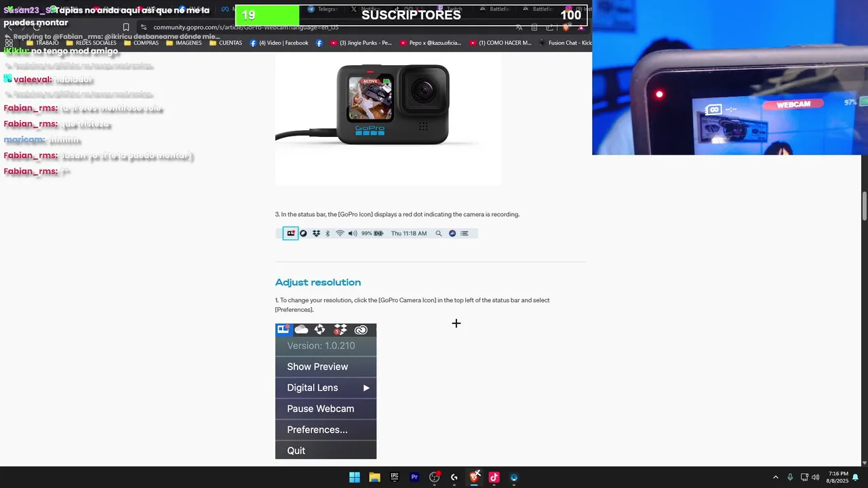Click Digital Lens in the menu screenshot

pyautogui.click(x=313, y=388)
